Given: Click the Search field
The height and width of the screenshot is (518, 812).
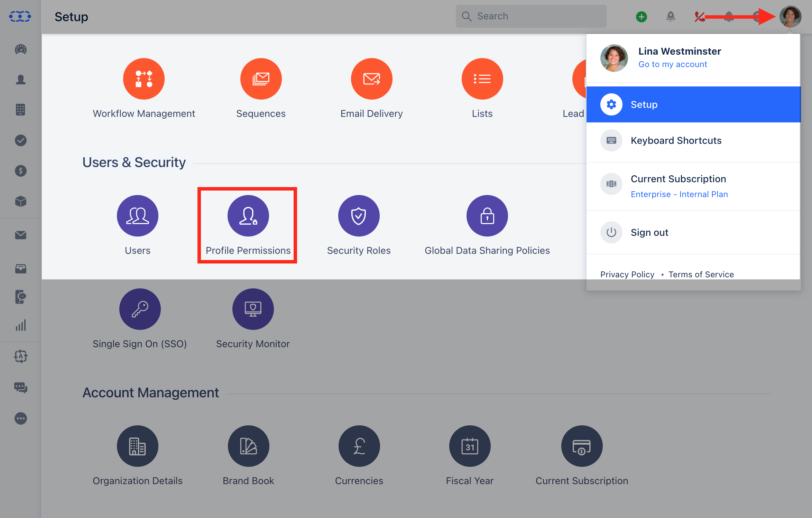Looking at the screenshot, I should tap(531, 16).
